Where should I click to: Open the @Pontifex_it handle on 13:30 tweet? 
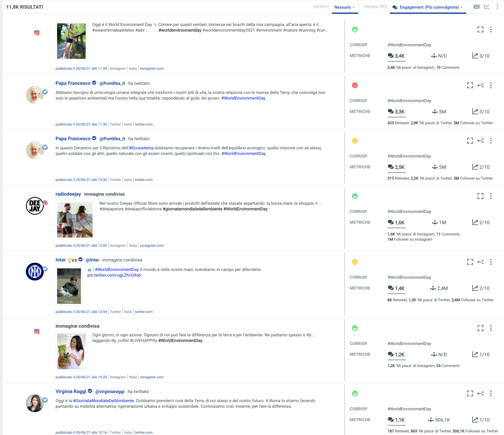point(112,139)
